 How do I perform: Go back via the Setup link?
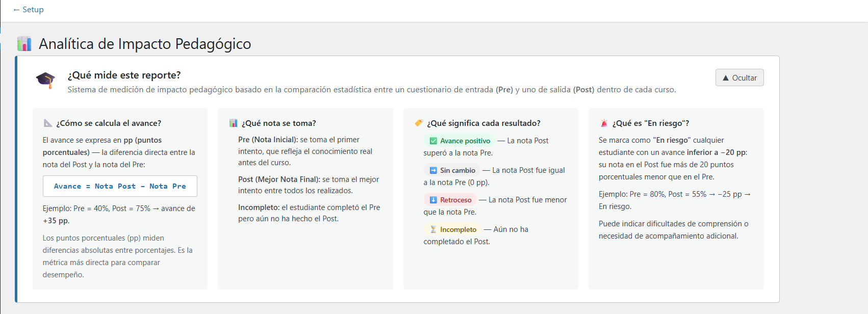click(29, 10)
